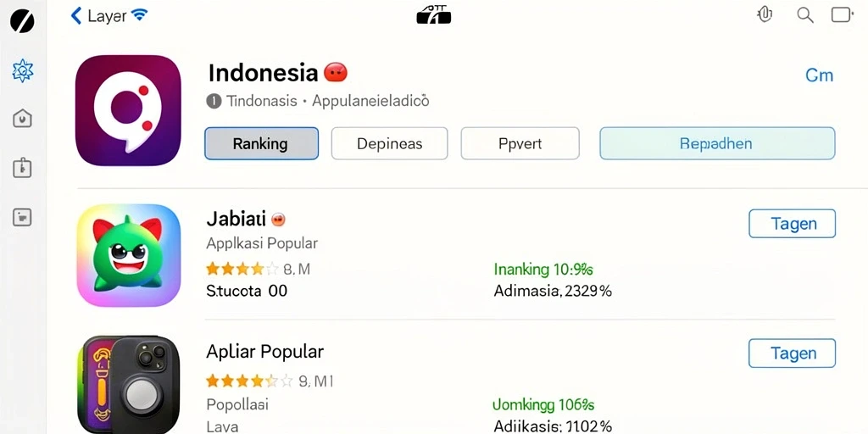
Task: Go back with the Layar chevron
Action: (x=76, y=15)
